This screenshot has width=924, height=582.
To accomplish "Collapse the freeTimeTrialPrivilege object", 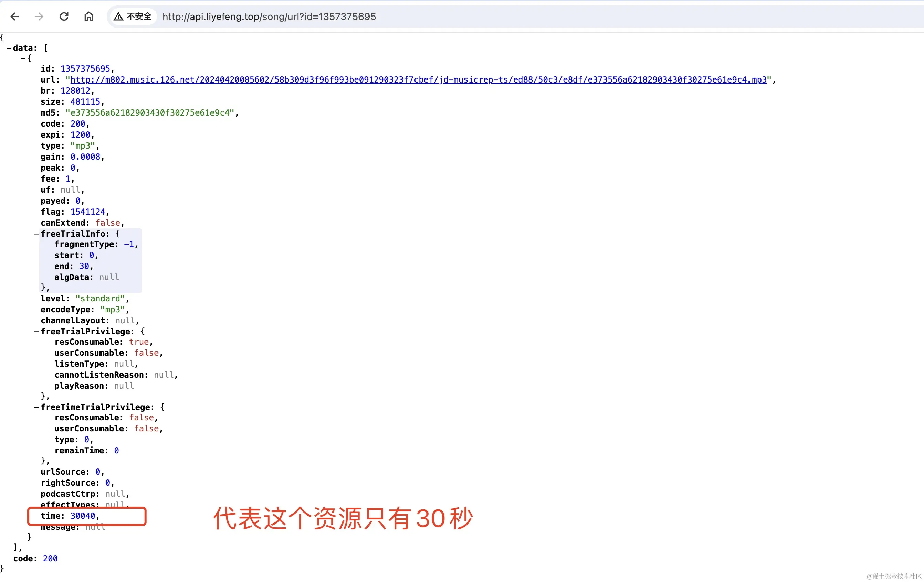I will coord(36,407).
